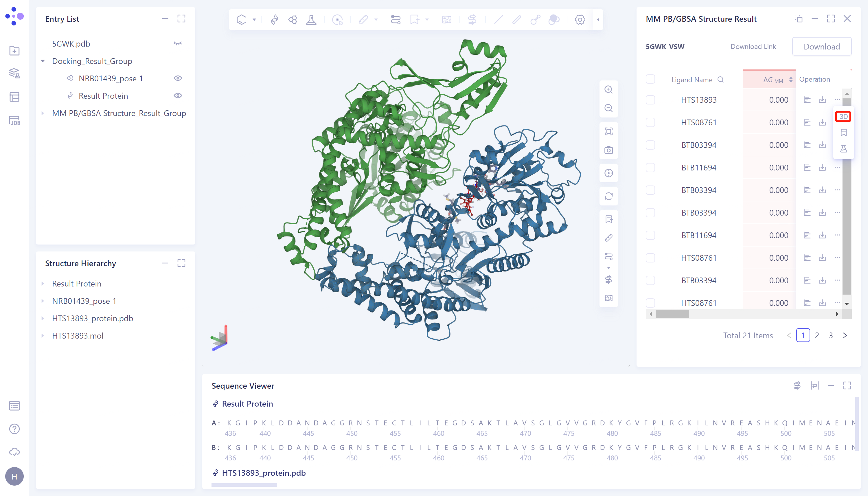This screenshot has width=868, height=496.
Task: Open the import file icon in the left sidebar
Action: coord(14,51)
